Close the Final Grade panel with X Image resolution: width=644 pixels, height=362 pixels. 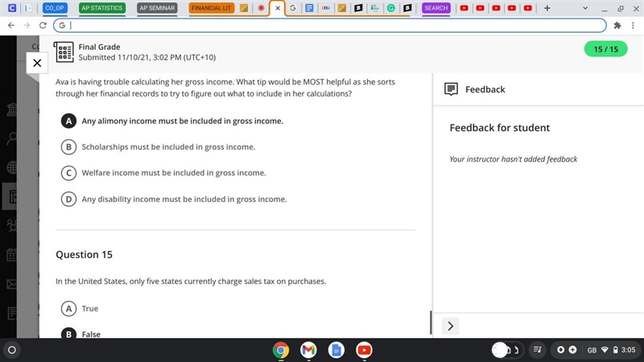37,63
